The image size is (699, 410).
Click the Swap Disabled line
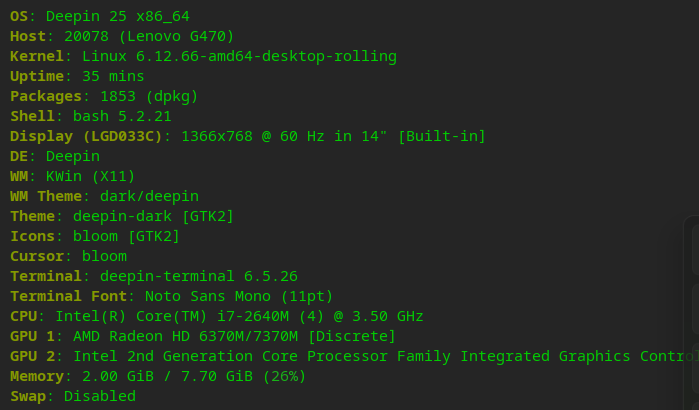pos(99,396)
